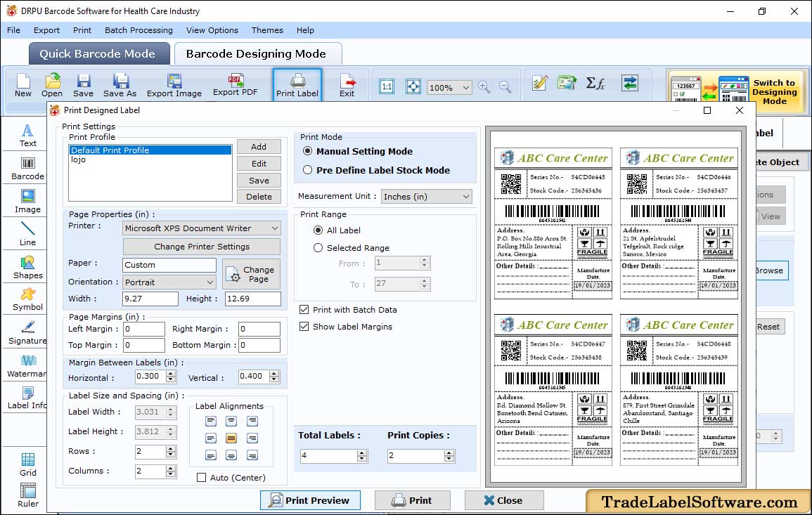This screenshot has width=812, height=515.
Task: Click the pencil edit note icon
Action: coord(540,83)
